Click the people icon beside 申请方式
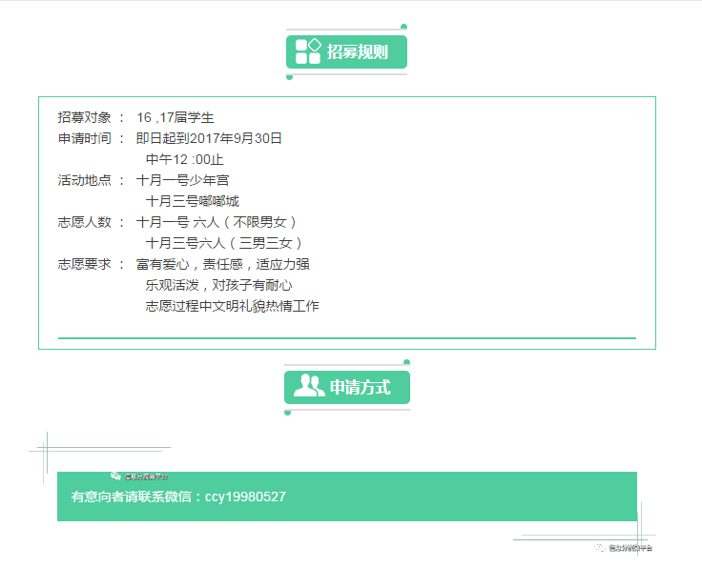Viewport: 702px width, 588px height. 309,386
